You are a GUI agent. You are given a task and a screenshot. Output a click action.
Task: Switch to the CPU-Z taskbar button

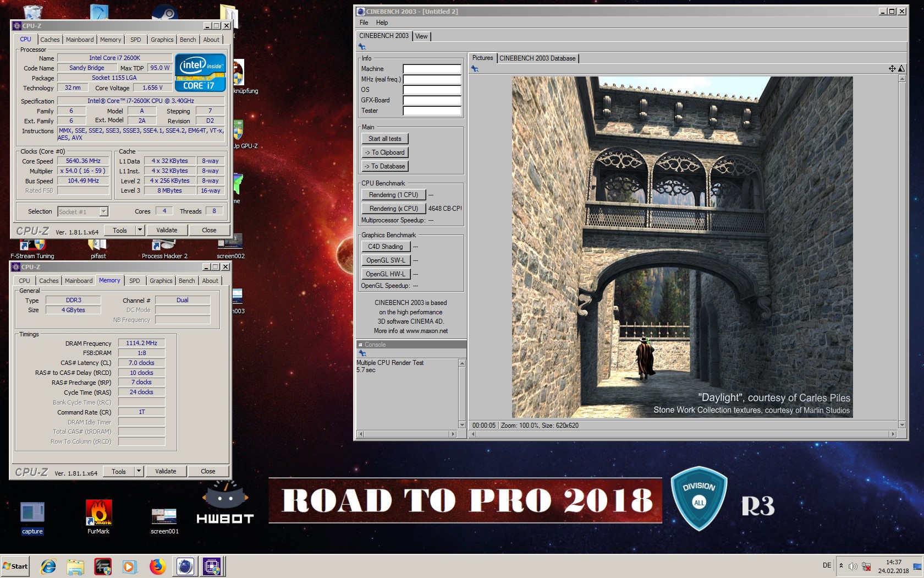tap(212, 566)
